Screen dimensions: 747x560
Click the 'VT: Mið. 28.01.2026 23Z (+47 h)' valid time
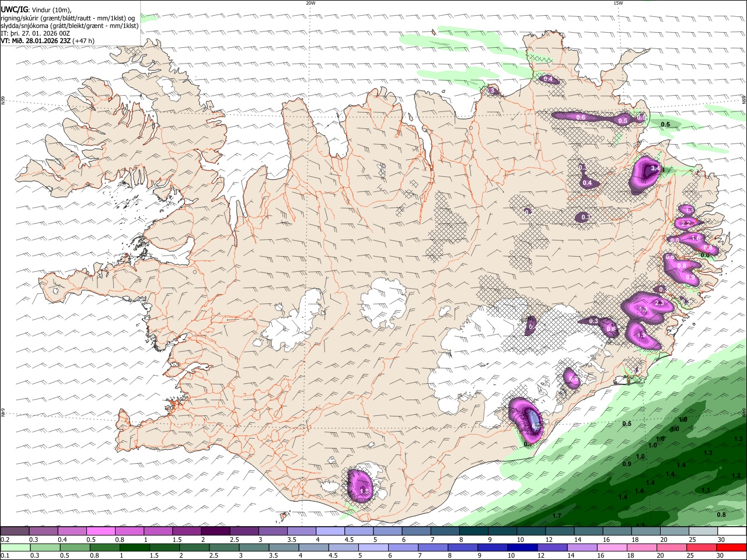click(47, 41)
